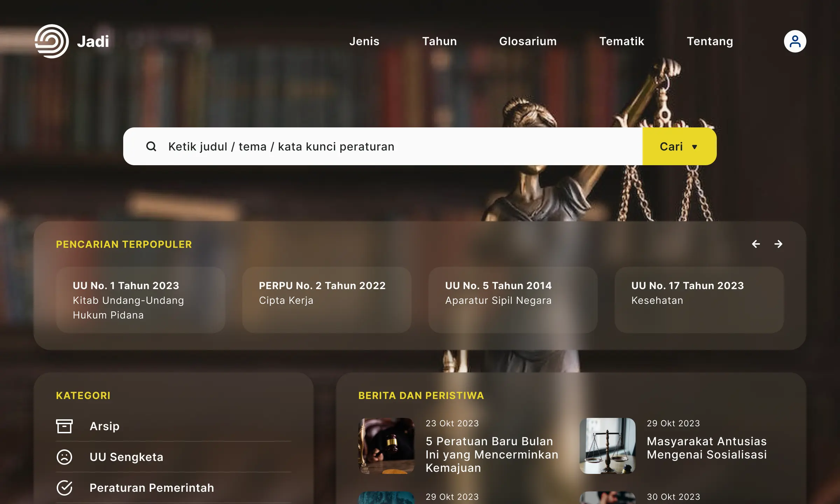Click the UU Sengketa sad face icon

[x=64, y=457]
